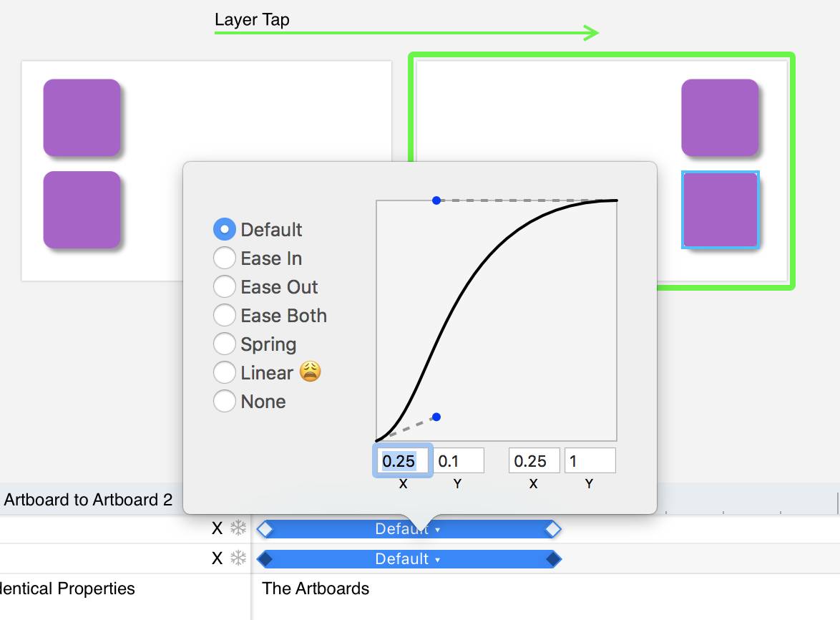
Task: Click the end keyframe diamond of the second animation bar
Action: click(552, 558)
